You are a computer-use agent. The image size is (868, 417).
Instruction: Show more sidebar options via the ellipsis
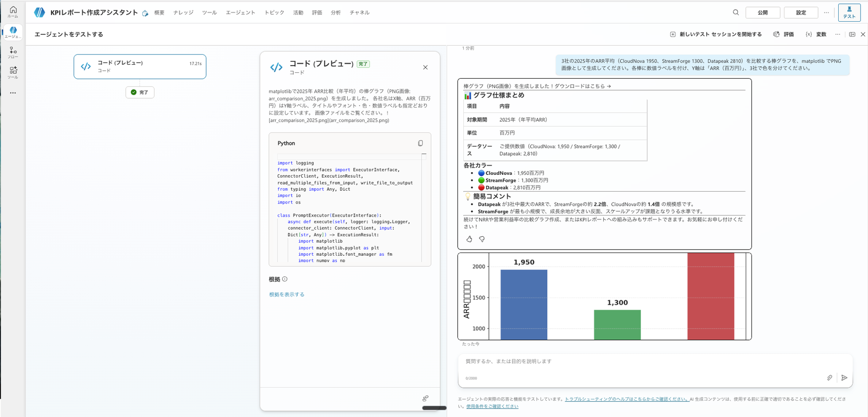pos(13,93)
